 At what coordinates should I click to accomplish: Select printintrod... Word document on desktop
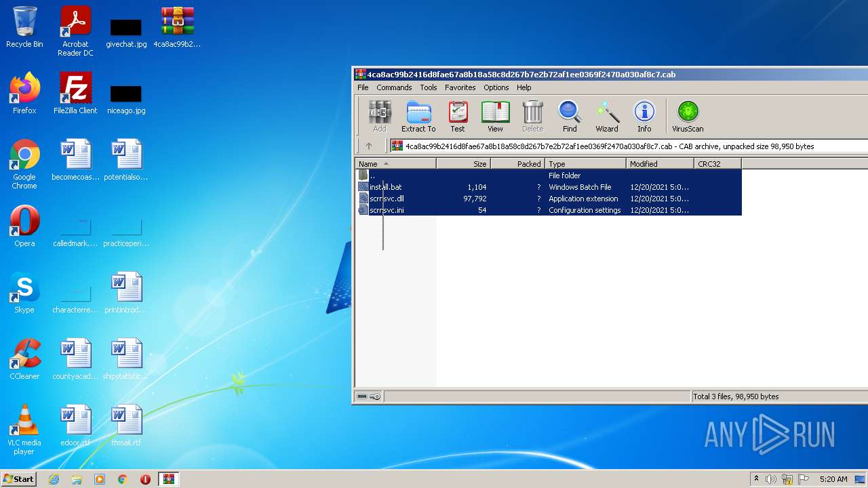tap(126, 293)
